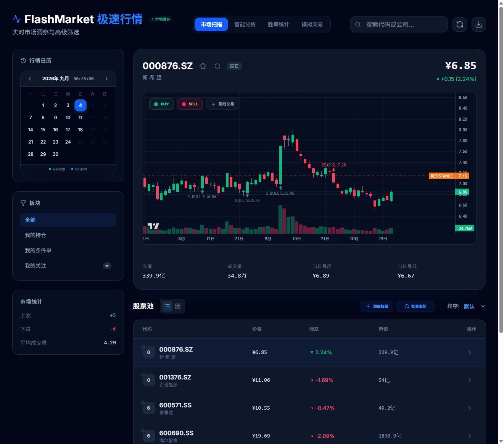Image resolution: width=504 pixels, height=444 pixels.
Task: Click the download icon button
Action: coord(479,24)
